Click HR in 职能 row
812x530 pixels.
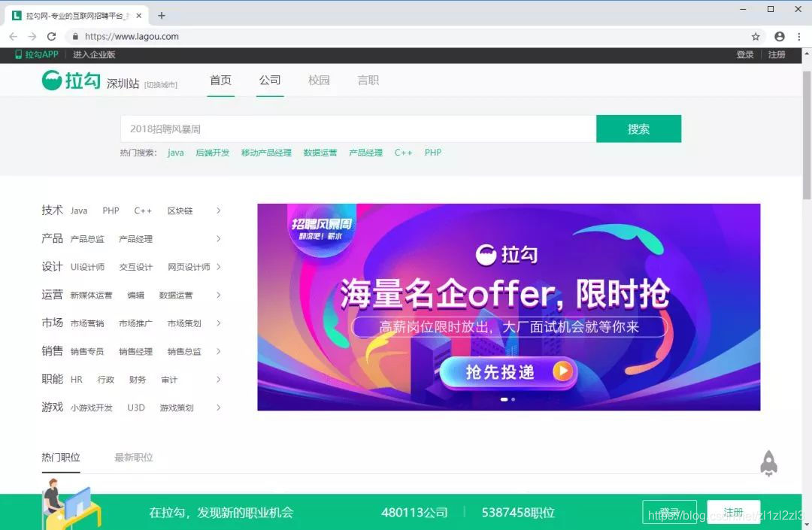click(77, 380)
